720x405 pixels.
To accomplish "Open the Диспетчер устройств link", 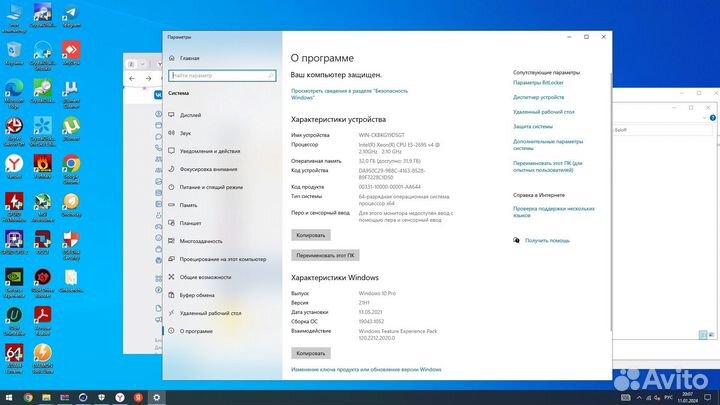I will pyautogui.click(x=539, y=97).
